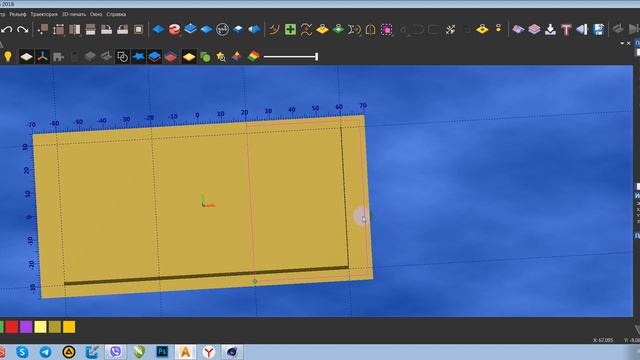640x360 pixels.
Task: Click the green square and circle icon
Action: (x=205, y=57)
